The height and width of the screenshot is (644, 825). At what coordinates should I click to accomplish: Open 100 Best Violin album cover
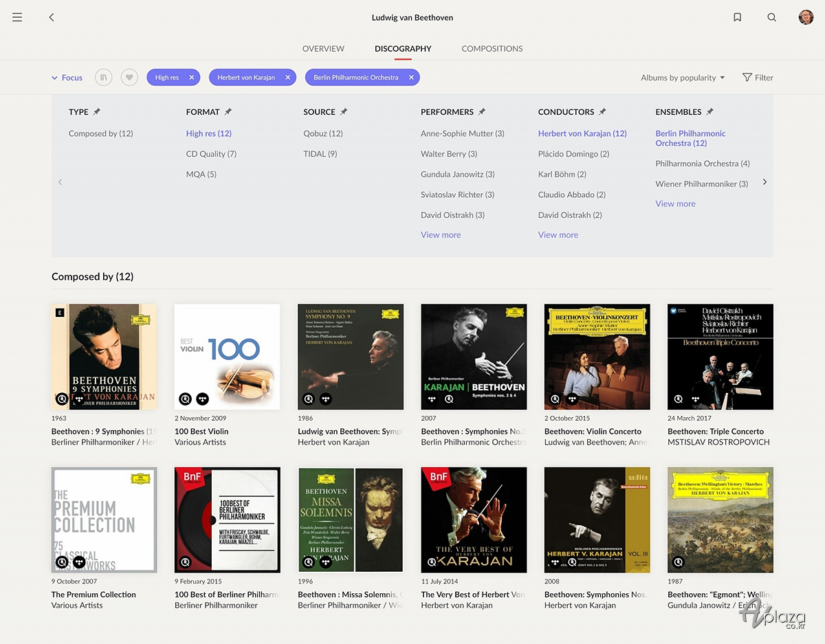(x=228, y=357)
